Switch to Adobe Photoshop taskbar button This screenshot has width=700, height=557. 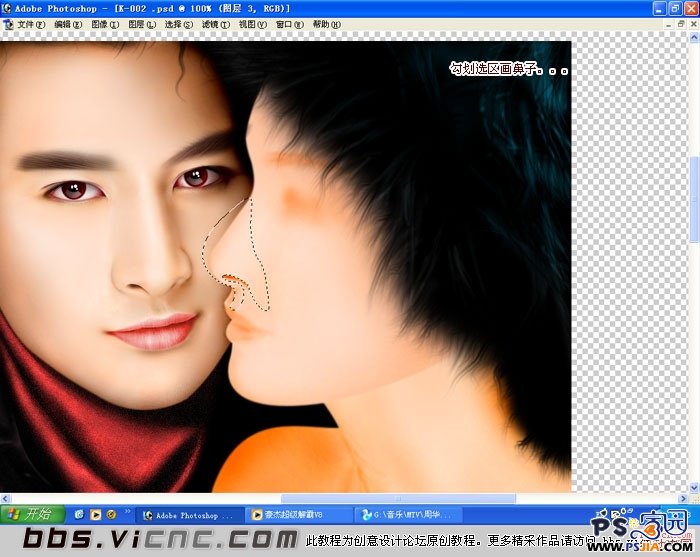190,515
